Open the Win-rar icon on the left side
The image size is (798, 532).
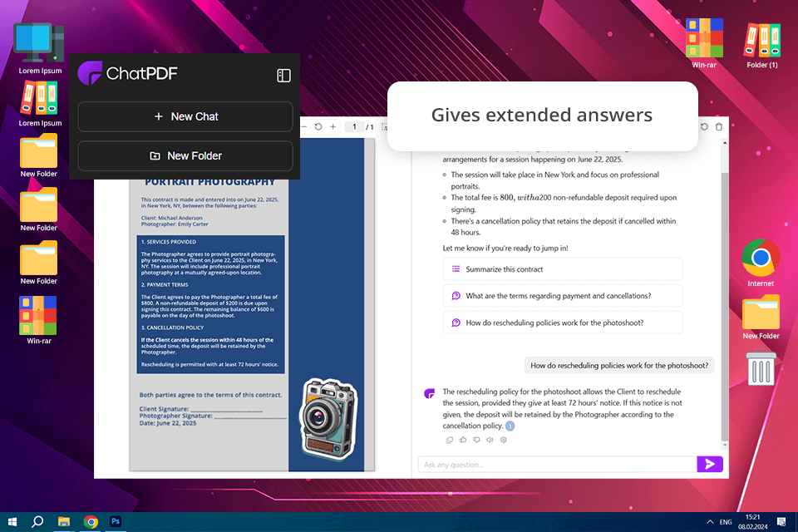point(39,320)
